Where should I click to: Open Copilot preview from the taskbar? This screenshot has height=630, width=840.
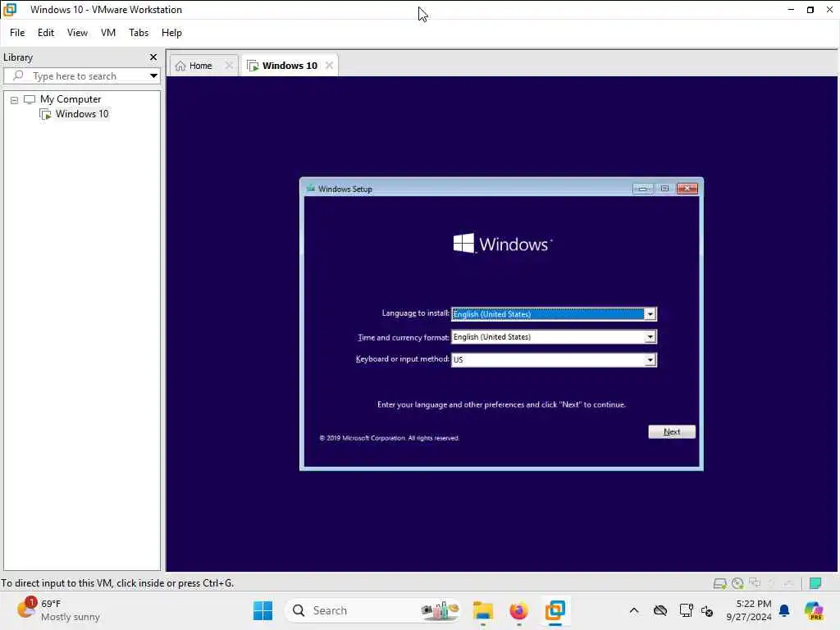click(814, 610)
